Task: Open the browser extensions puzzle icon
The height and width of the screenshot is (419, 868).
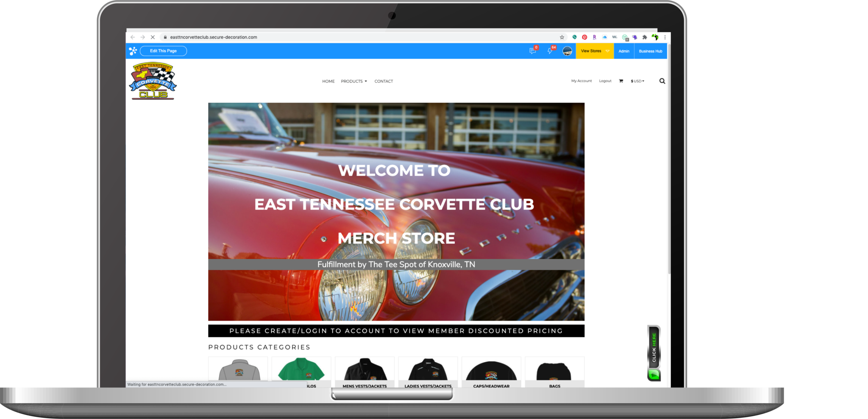Action: (x=645, y=37)
